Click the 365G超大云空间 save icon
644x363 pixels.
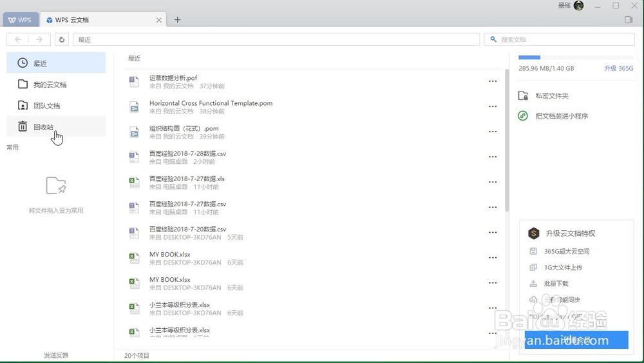(533, 251)
